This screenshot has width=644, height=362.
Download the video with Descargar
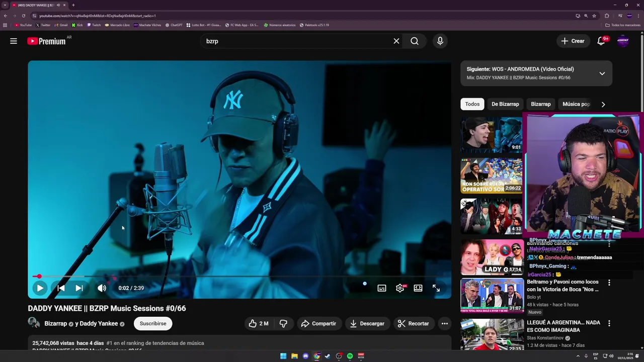pos(367,324)
